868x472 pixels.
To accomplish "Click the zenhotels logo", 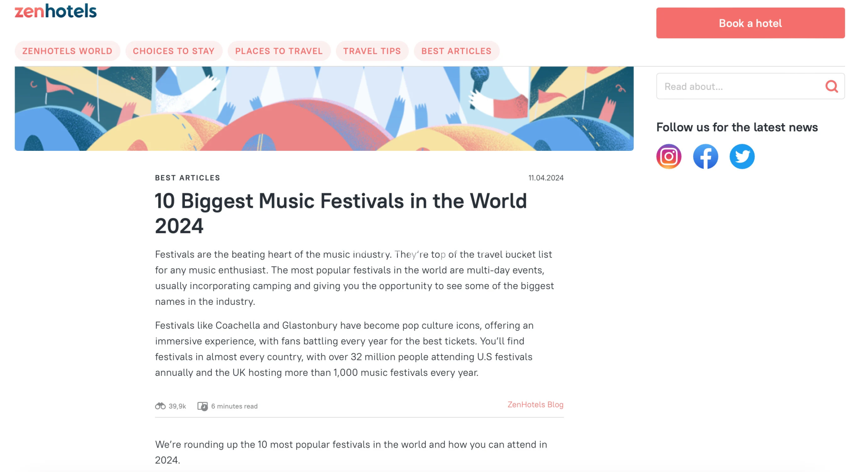I will 56,11.
